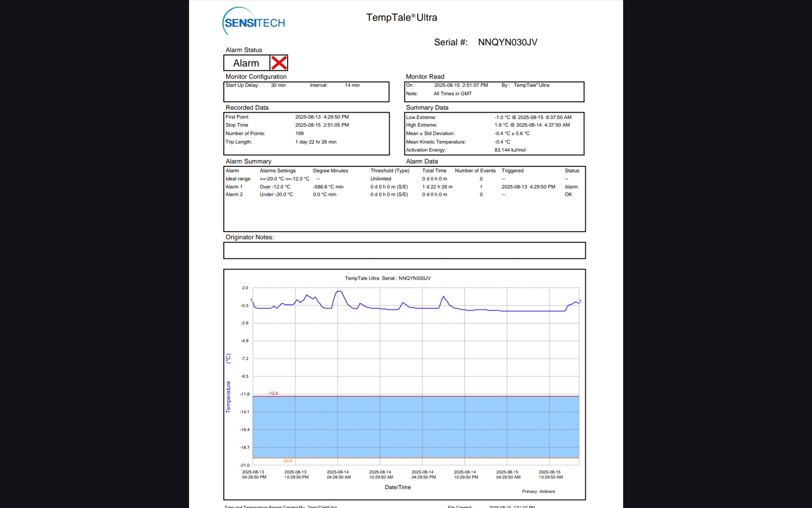Click the blue ideal range shaded area

[415, 427]
